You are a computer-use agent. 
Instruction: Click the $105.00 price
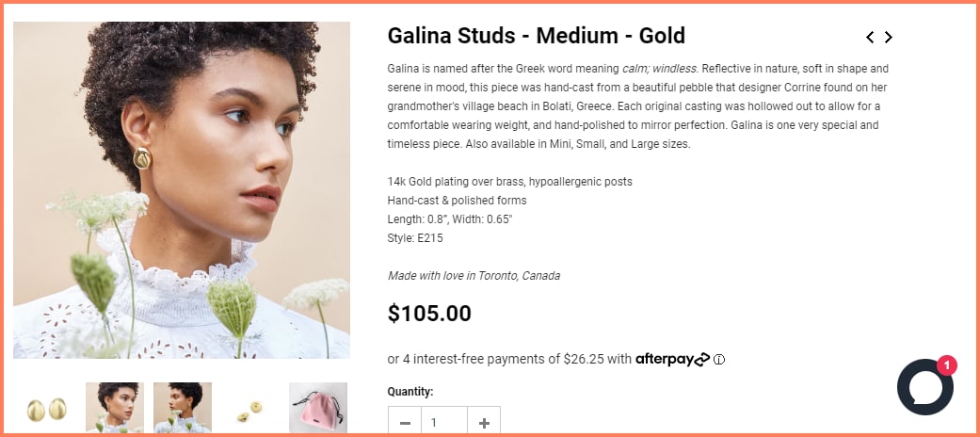coord(429,314)
